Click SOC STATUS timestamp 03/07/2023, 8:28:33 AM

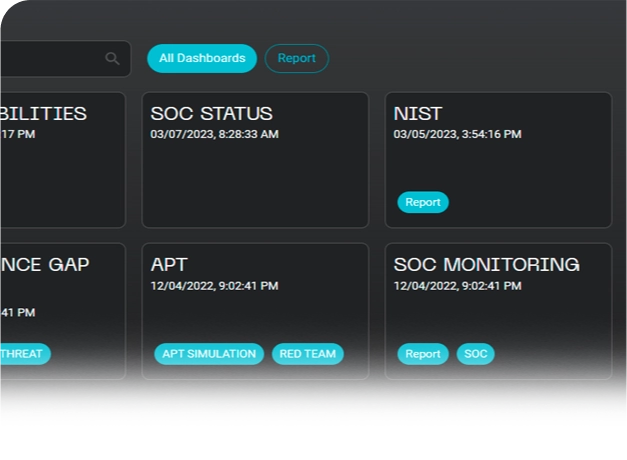214,134
